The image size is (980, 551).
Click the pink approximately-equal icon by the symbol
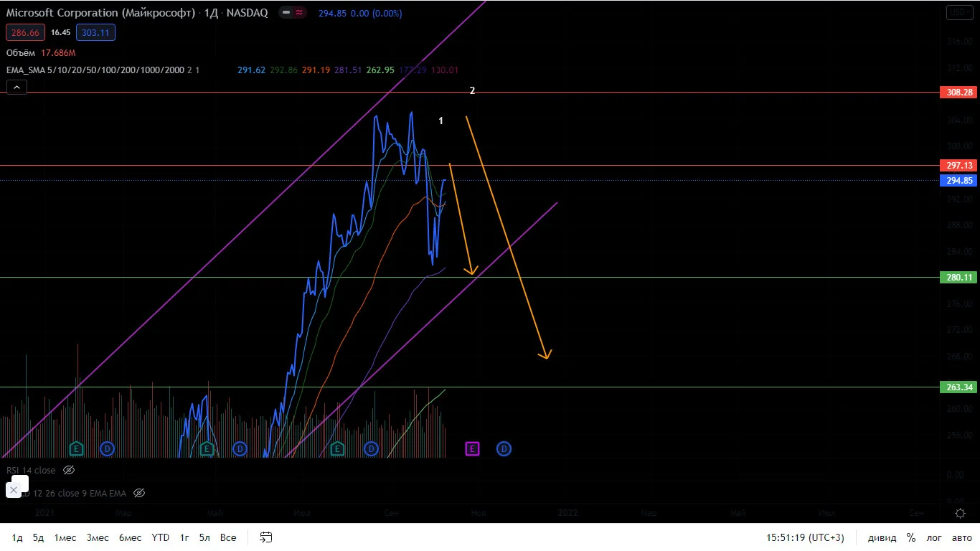pos(299,13)
